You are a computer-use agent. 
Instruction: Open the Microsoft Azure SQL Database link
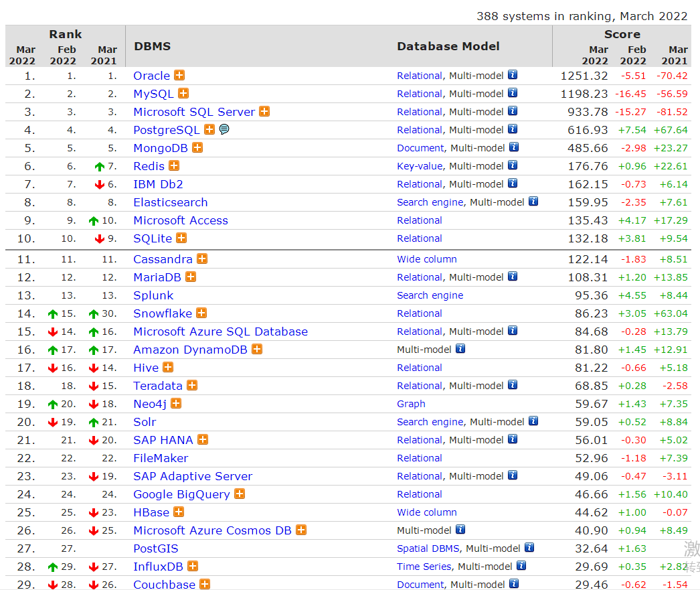221,332
